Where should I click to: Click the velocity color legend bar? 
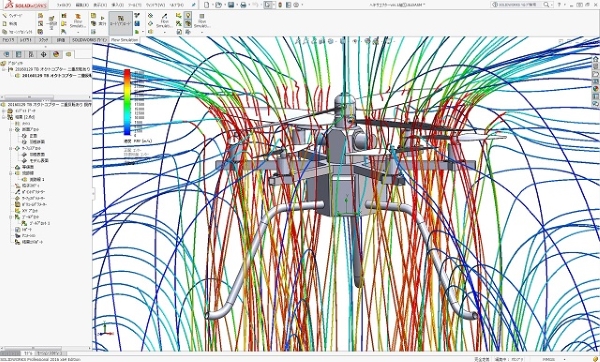click(x=127, y=102)
